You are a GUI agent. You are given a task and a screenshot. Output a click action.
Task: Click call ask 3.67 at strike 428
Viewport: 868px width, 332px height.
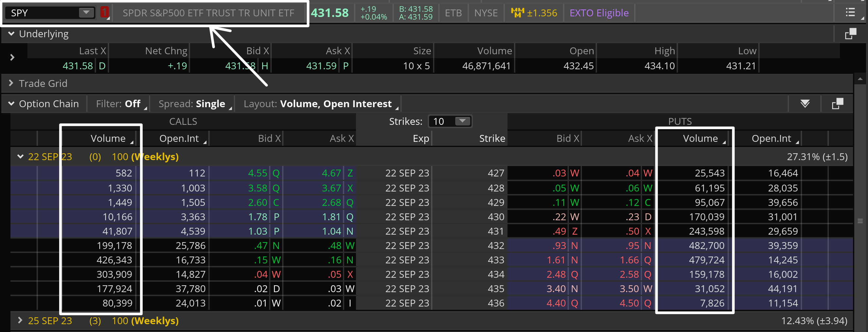(x=331, y=188)
